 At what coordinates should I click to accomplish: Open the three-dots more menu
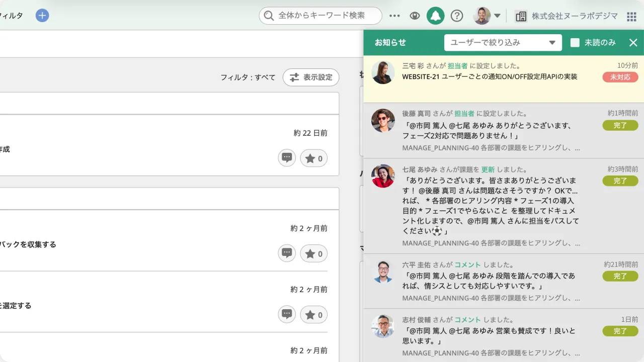(x=395, y=16)
